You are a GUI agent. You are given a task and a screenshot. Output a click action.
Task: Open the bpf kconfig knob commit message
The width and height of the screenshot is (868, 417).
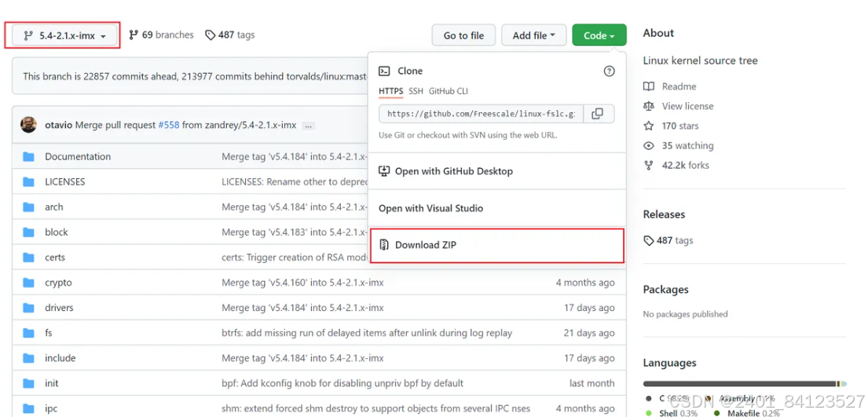point(342,383)
